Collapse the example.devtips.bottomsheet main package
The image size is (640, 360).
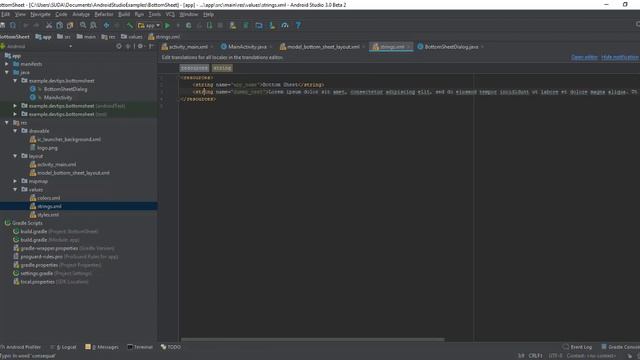point(15,81)
